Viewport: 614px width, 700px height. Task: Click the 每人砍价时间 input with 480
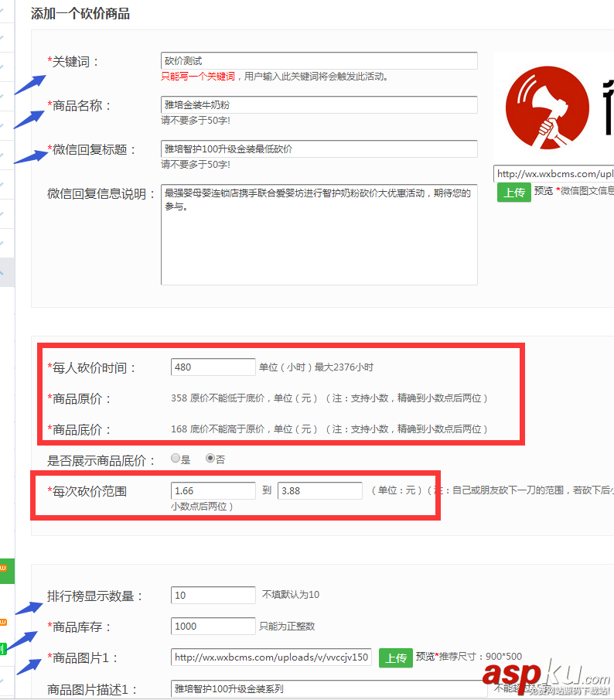coord(213,367)
